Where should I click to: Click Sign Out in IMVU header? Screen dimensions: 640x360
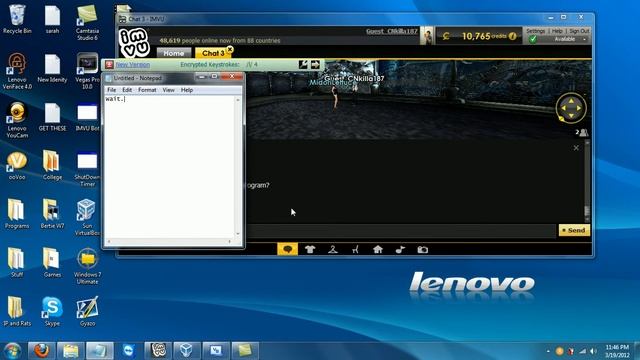[579, 31]
